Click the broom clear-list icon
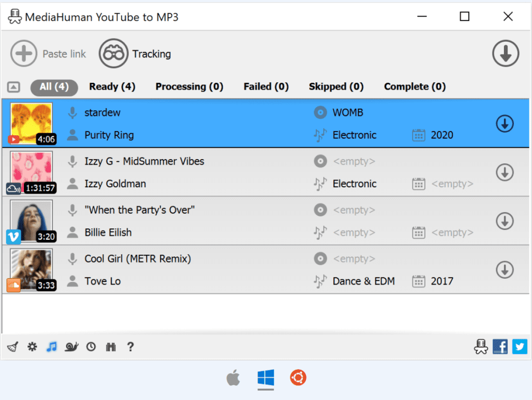Viewport: 532px width, 400px height. coord(12,347)
